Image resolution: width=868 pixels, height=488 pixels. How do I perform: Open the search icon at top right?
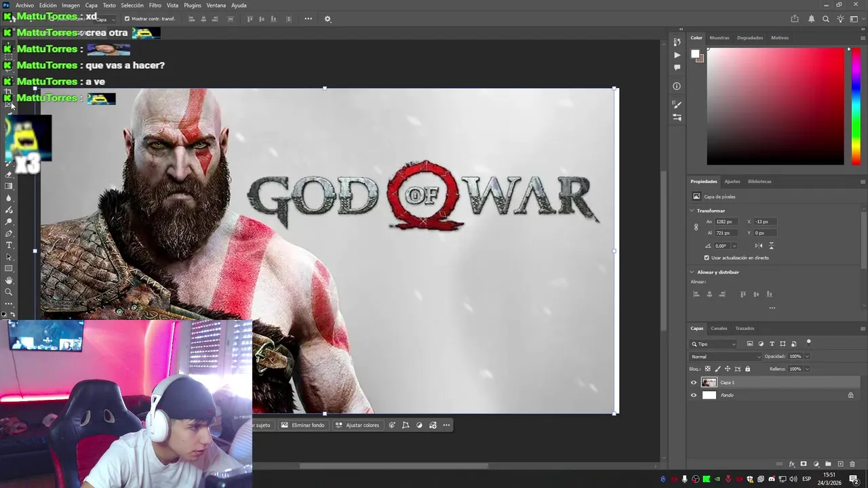(x=826, y=19)
